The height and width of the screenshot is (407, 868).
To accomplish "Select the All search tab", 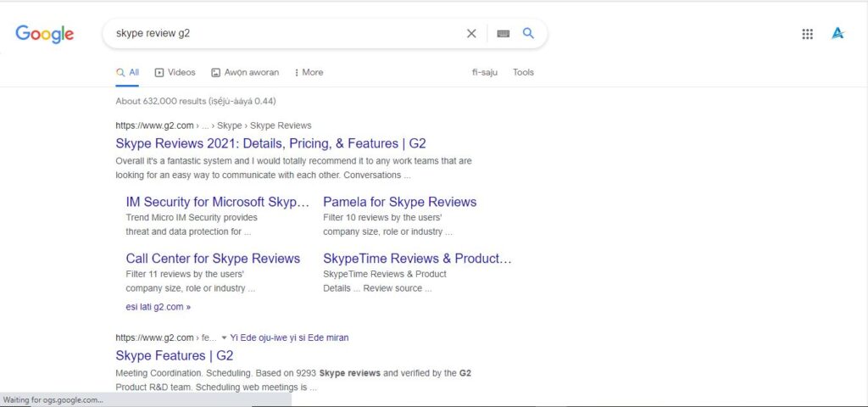I will pos(127,73).
